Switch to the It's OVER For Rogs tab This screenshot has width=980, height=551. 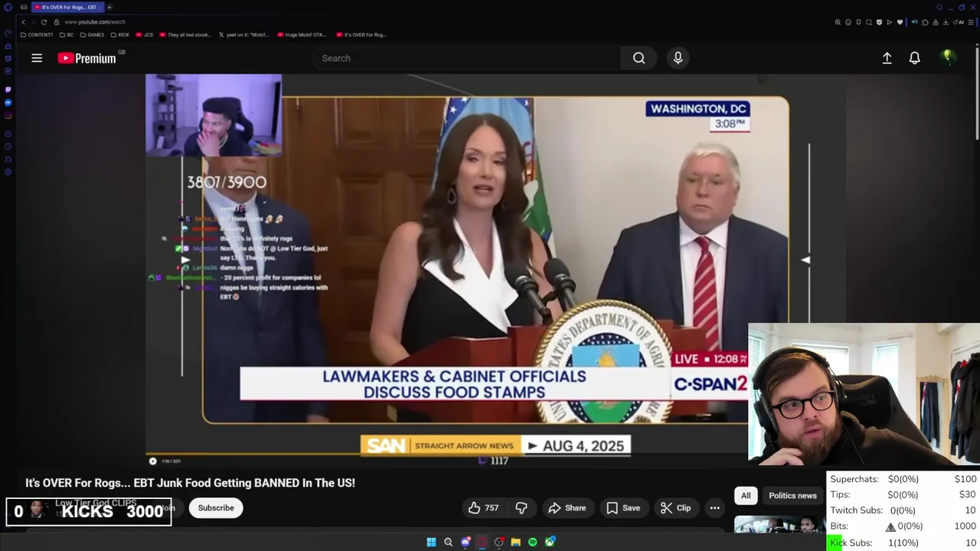point(67,7)
